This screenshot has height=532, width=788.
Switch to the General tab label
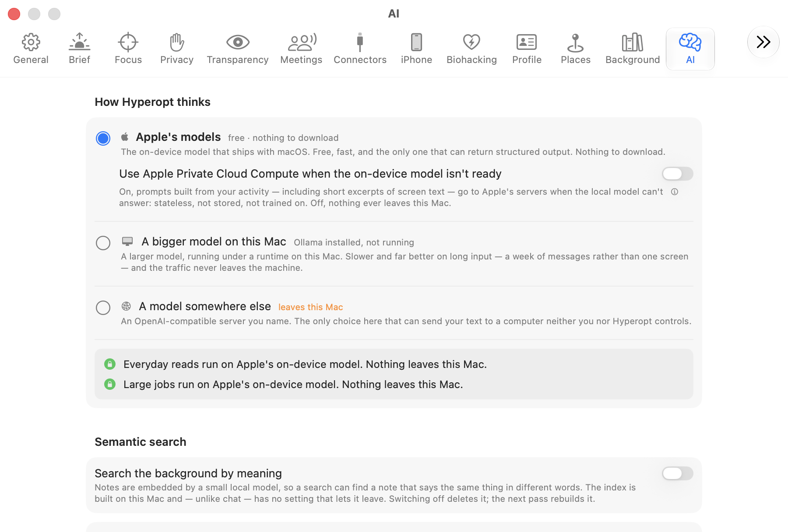pyautogui.click(x=31, y=60)
